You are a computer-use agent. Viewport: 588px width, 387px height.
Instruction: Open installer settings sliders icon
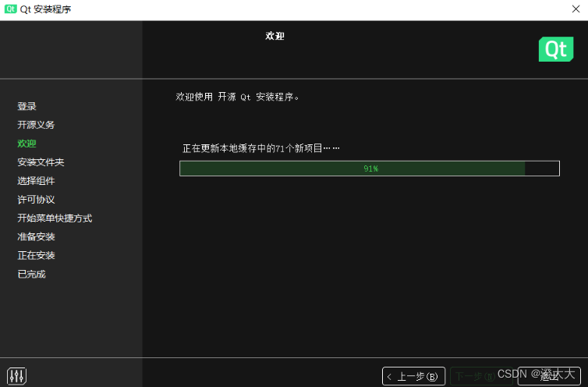coord(16,376)
